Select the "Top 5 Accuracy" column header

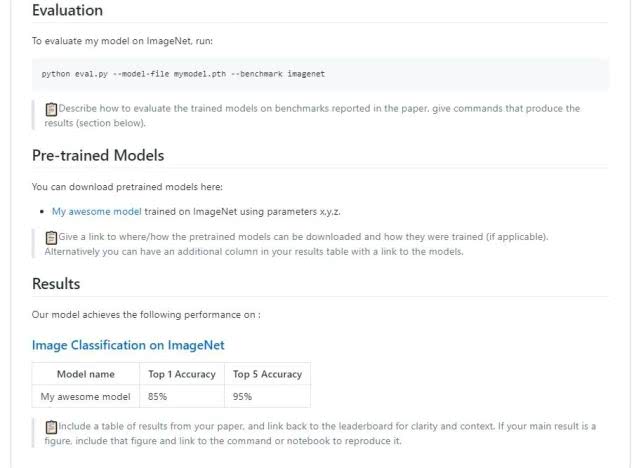266,374
